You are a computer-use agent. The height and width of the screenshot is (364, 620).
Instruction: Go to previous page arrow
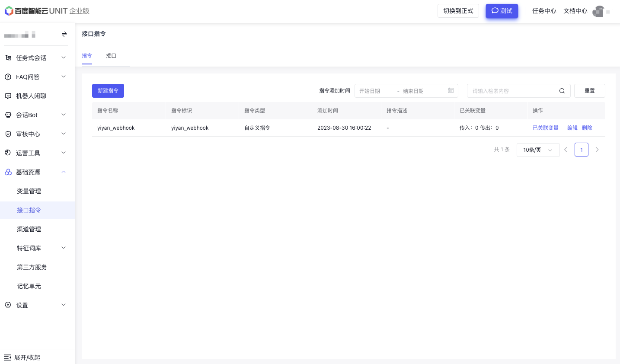566,150
